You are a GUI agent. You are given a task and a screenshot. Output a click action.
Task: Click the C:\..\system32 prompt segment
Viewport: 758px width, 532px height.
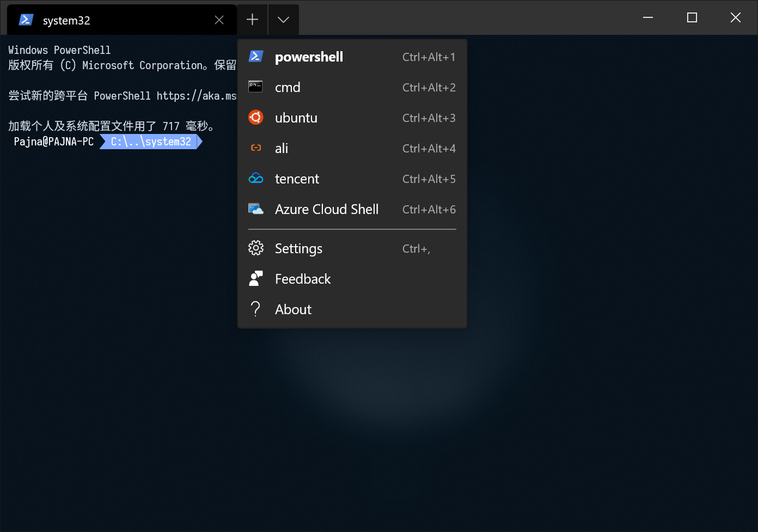click(x=151, y=142)
